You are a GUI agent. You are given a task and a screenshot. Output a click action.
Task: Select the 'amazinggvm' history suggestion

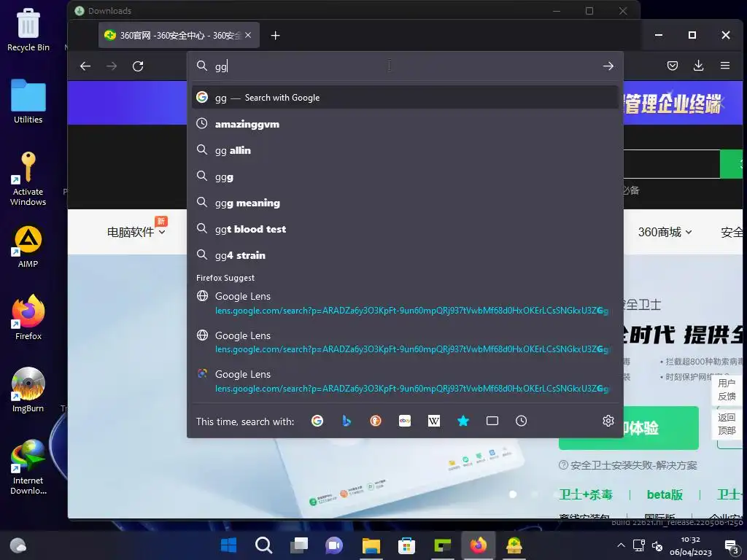[x=405, y=124]
